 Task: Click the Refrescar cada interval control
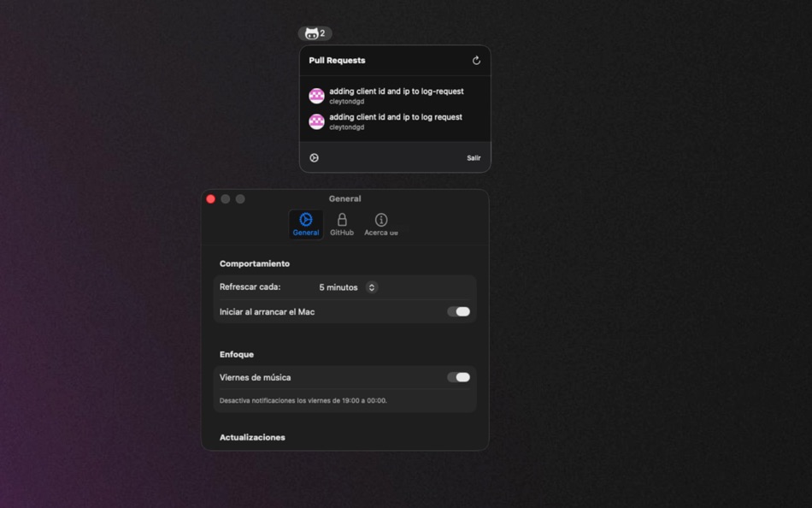tap(346, 287)
